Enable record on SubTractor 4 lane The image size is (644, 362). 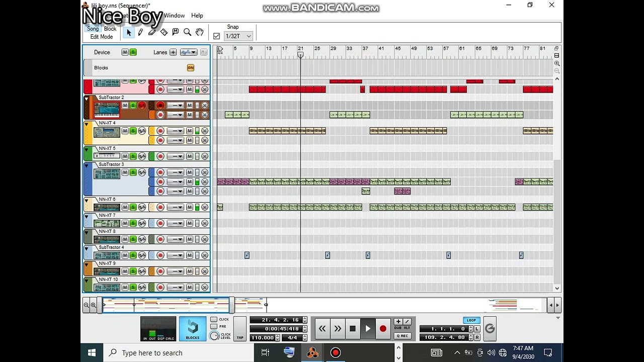point(160,255)
